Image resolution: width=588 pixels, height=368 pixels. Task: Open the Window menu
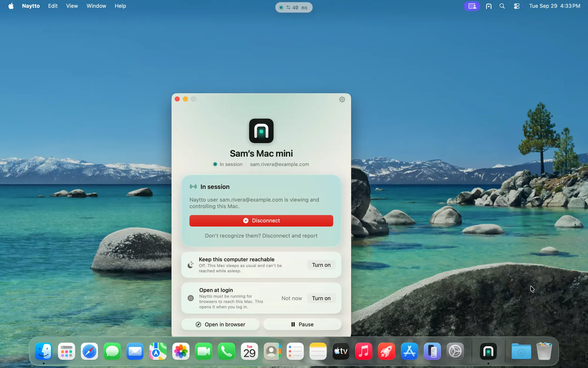pyautogui.click(x=96, y=6)
